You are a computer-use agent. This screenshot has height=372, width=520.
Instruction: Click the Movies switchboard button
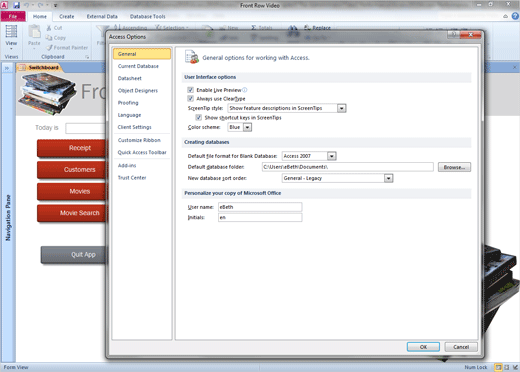coord(72,191)
